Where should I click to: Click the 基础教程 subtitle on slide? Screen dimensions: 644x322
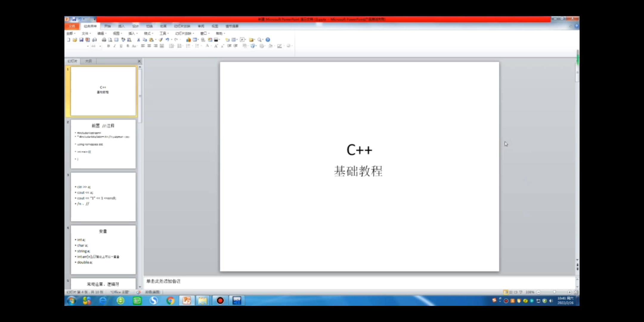(x=358, y=171)
